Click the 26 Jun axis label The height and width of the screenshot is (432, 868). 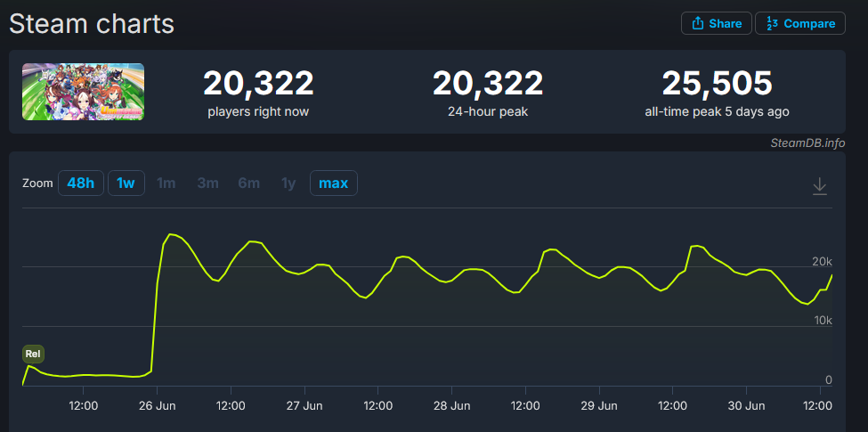click(158, 406)
